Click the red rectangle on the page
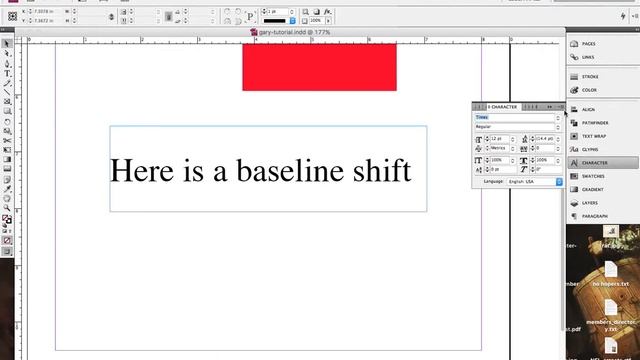Image resolution: width=640 pixels, height=360 pixels. 320,67
